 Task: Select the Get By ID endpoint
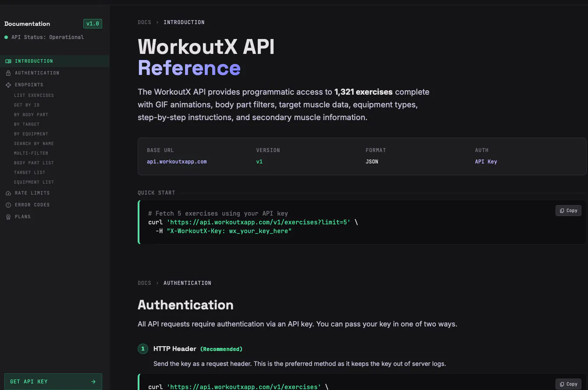click(27, 105)
